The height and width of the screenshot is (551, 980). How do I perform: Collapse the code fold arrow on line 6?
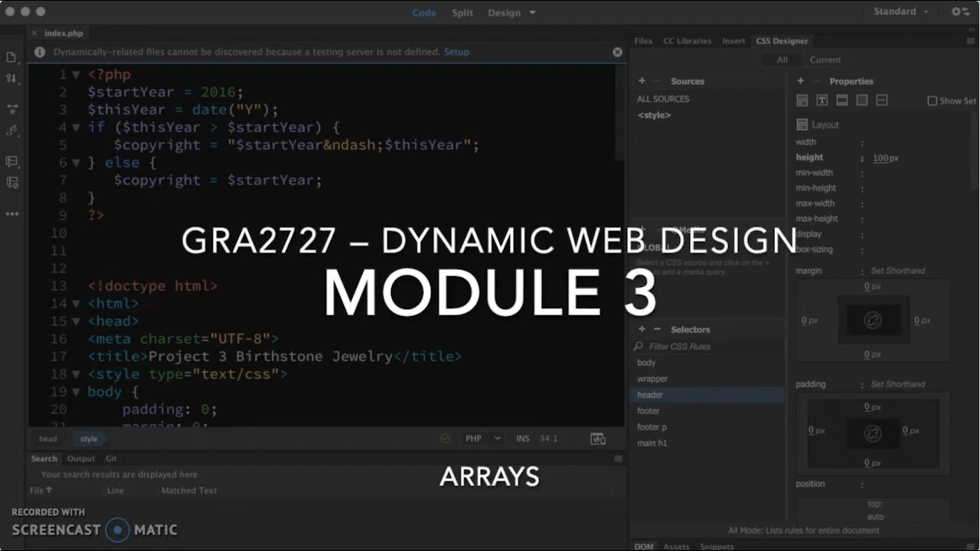(x=76, y=163)
